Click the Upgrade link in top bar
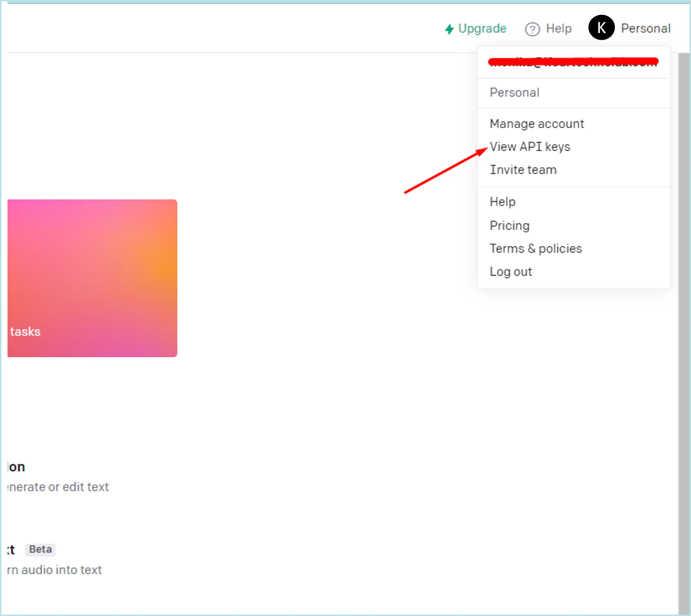Image resolution: width=691 pixels, height=616 pixels. pos(482,28)
